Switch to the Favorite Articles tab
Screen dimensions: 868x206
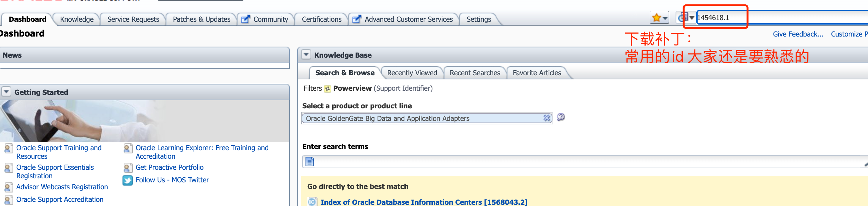[x=537, y=73]
